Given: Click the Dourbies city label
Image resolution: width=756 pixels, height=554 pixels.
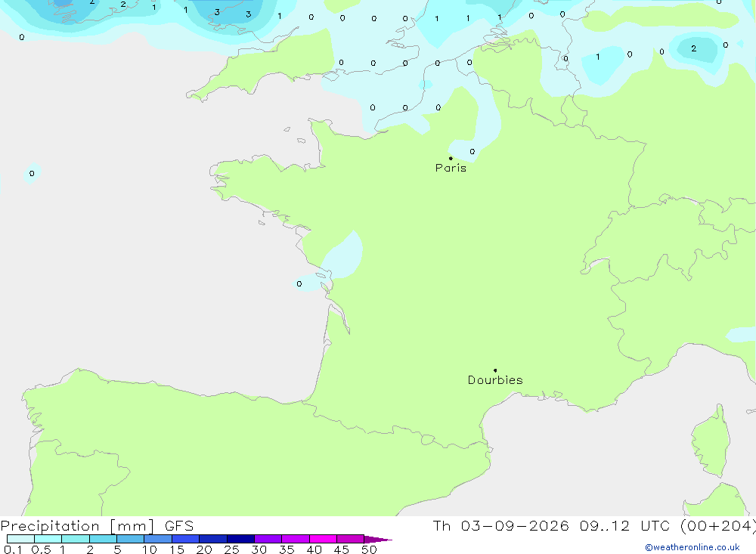Looking at the screenshot, I should tap(495, 380).
